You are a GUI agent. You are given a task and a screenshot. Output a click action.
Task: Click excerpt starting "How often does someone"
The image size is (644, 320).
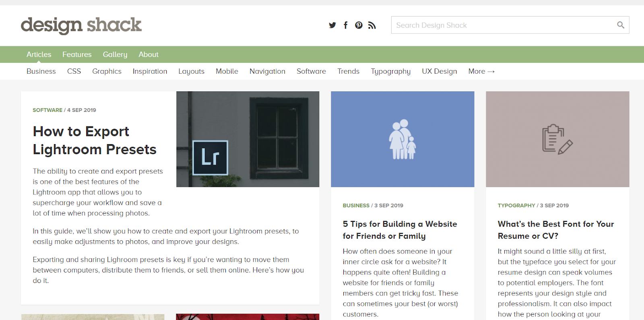[400, 283]
